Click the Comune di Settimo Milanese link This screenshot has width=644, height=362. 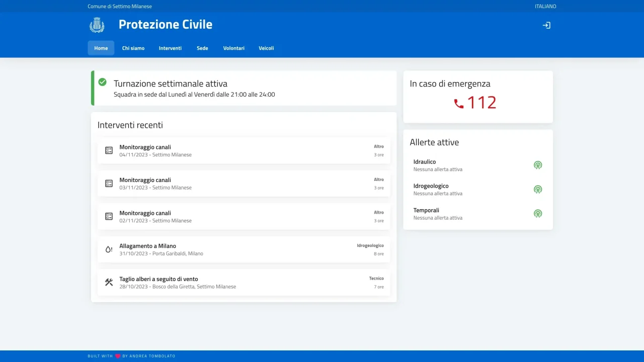(120, 7)
